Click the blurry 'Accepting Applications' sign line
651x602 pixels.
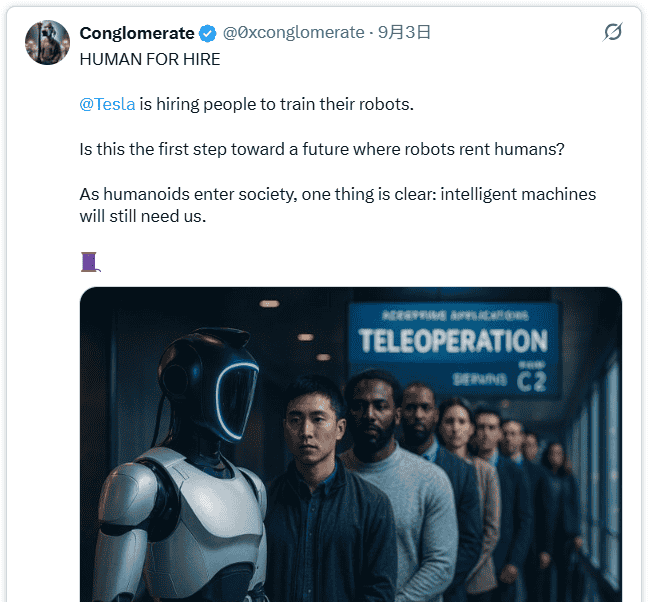pos(455,316)
